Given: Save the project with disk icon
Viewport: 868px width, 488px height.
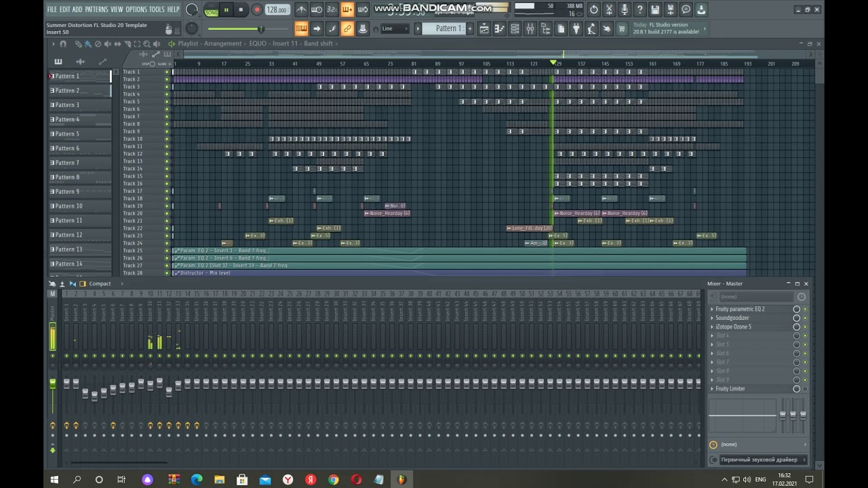Looking at the screenshot, I should [655, 9].
